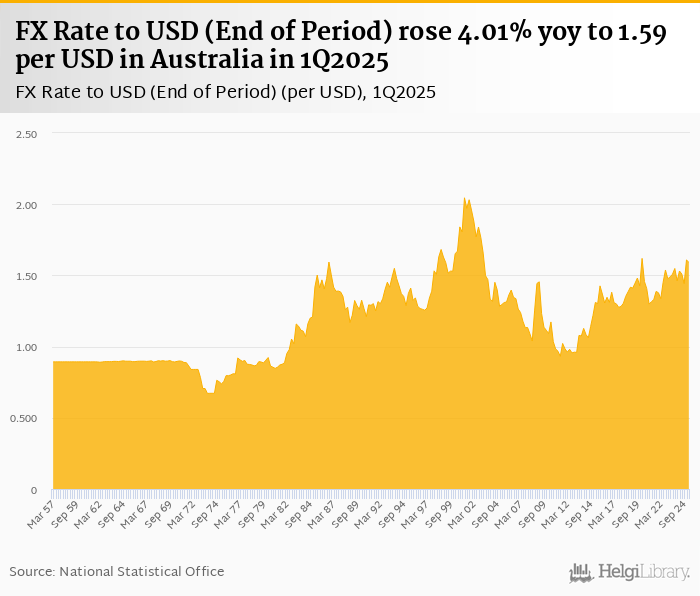Click the 2.50 y-axis label

tap(25, 133)
